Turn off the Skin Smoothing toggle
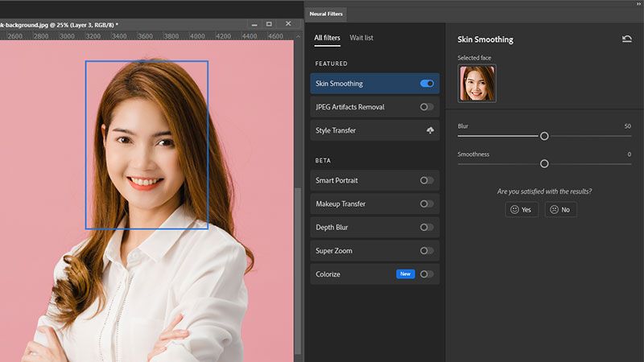 [x=427, y=84]
